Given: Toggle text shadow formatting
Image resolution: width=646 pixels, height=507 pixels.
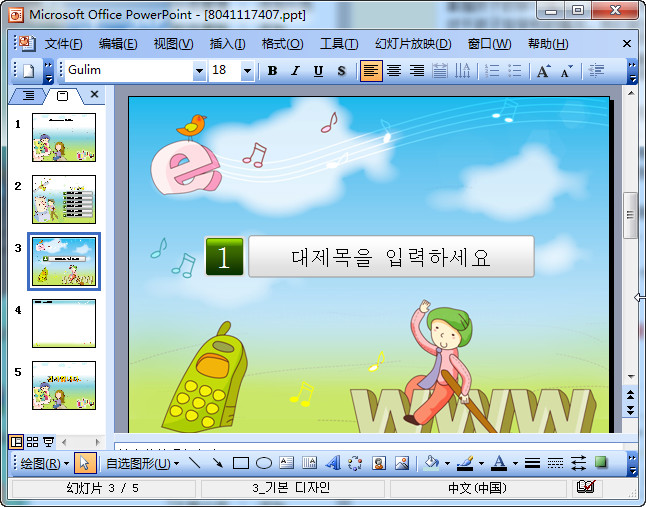Looking at the screenshot, I should (x=341, y=71).
